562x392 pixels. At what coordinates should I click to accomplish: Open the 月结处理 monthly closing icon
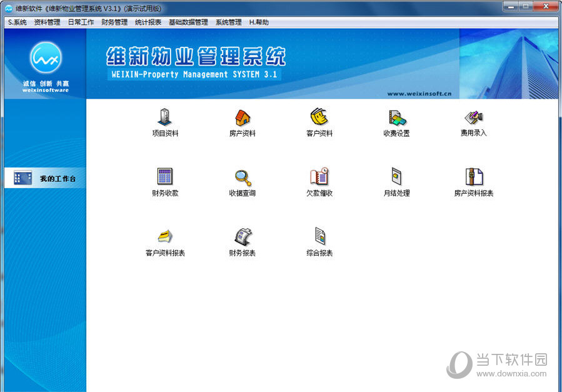pyautogui.click(x=396, y=177)
